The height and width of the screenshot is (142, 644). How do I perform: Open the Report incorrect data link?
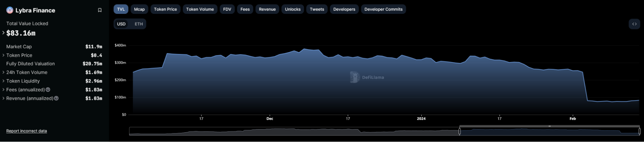click(x=27, y=131)
